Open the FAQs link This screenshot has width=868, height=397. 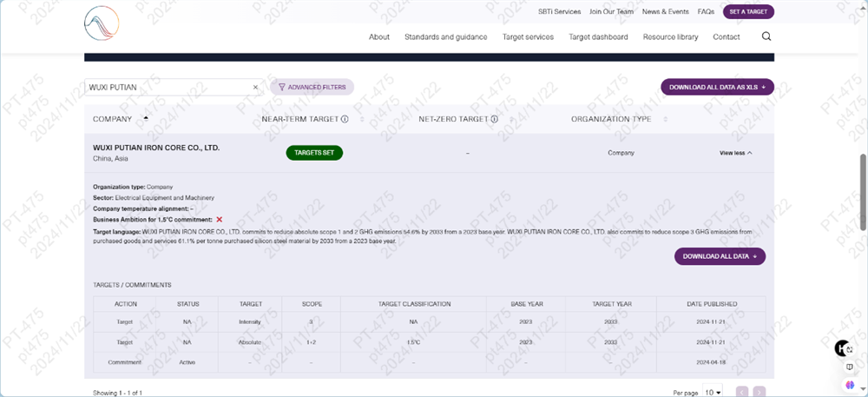click(706, 11)
